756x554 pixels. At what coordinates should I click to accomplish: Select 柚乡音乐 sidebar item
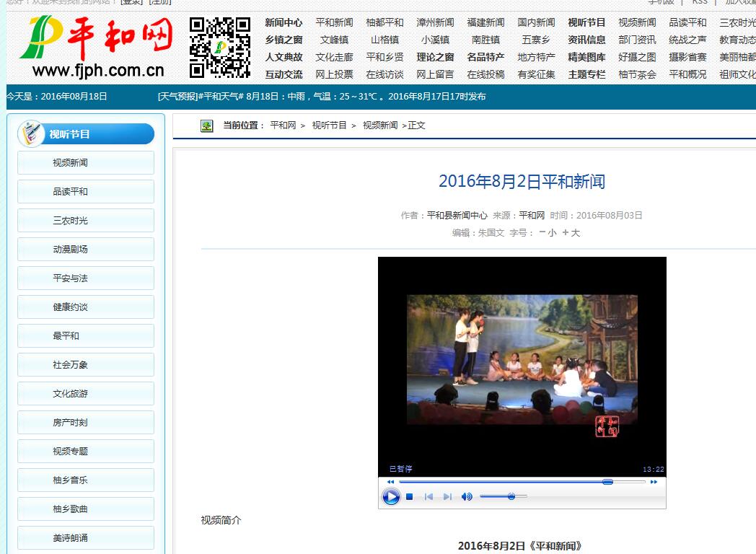click(x=86, y=480)
